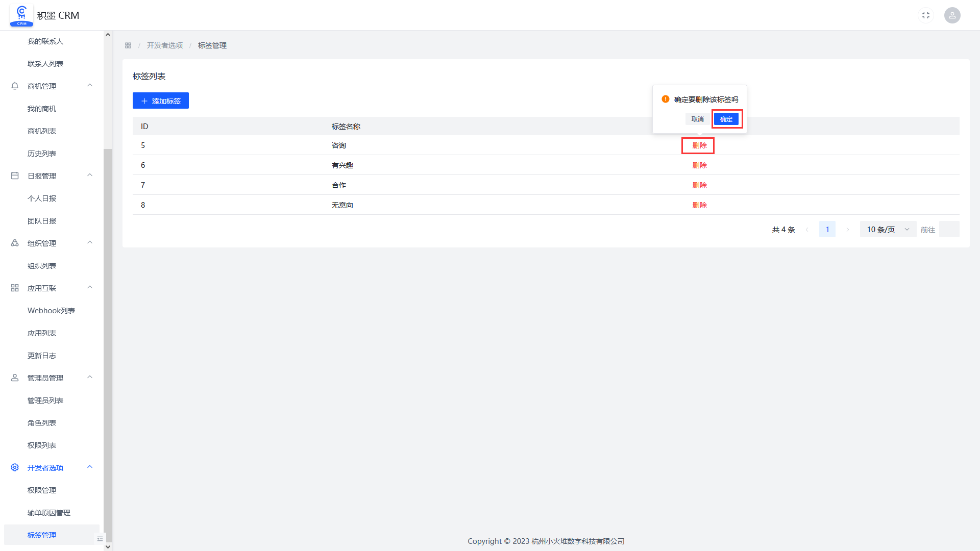
Task: Delete the 合作 tag
Action: click(699, 185)
